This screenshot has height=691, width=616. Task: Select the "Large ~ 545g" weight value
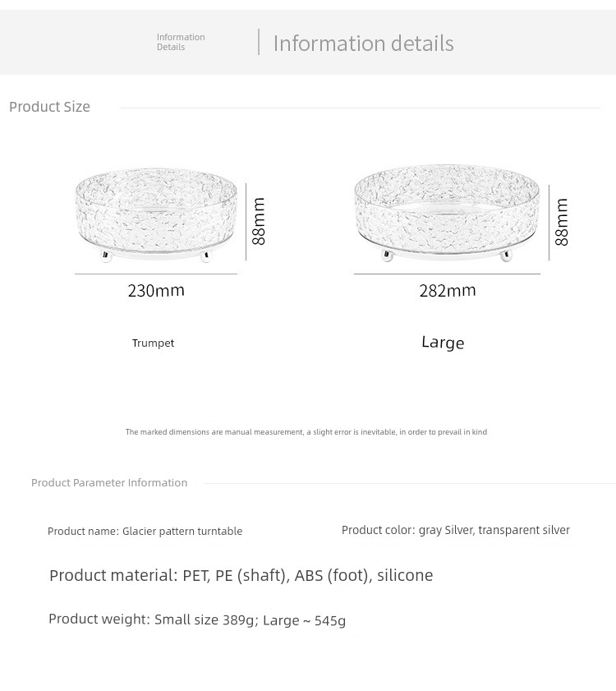[x=304, y=620]
